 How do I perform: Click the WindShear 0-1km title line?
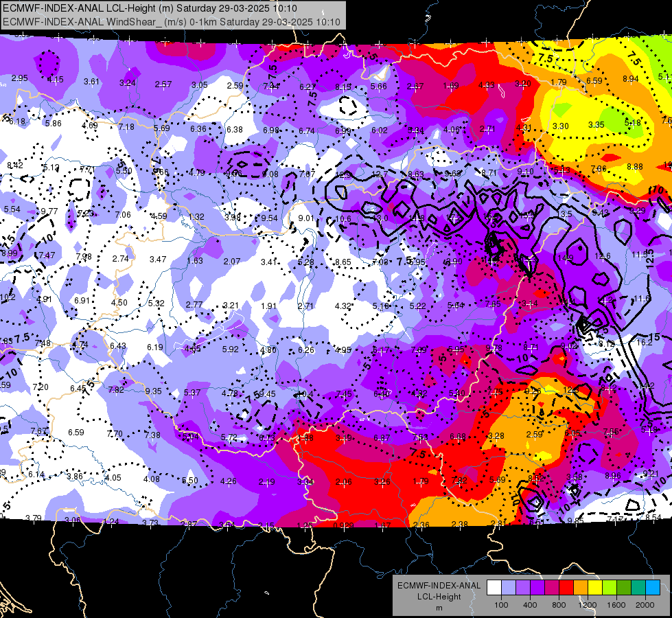(172, 22)
